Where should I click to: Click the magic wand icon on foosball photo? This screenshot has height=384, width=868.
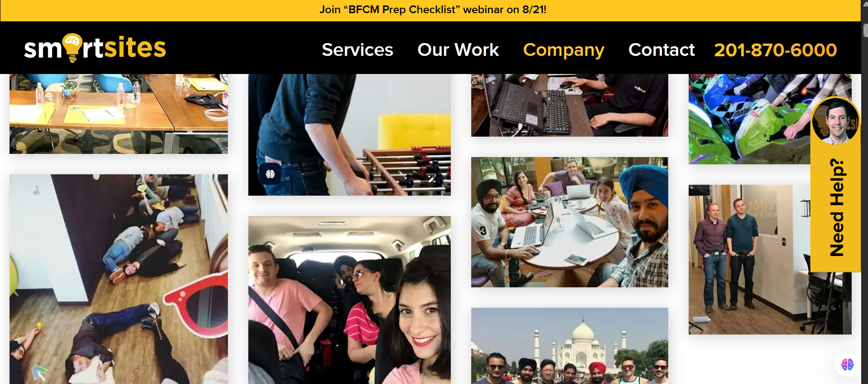point(432,179)
